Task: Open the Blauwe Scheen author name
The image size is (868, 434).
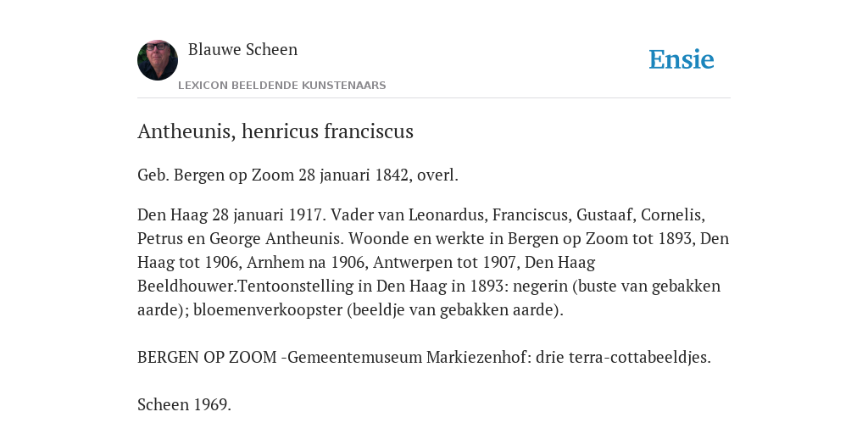Action: pyautogui.click(x=242, y=49)
